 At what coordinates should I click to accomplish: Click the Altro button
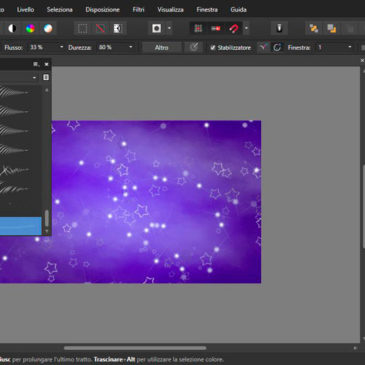click(x=162, y=48)
